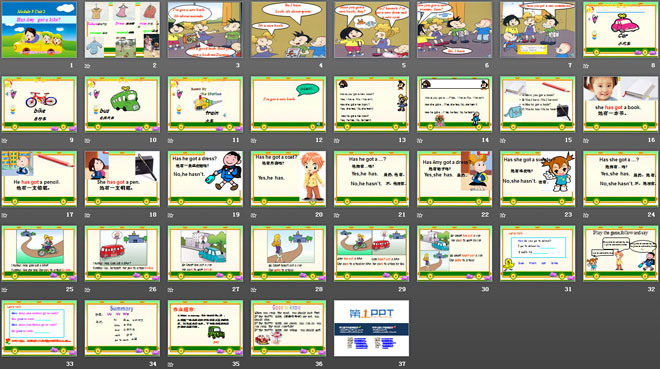
Task: Select slide 22 'Has Amy got a dress?'
Action: [455, 179]
